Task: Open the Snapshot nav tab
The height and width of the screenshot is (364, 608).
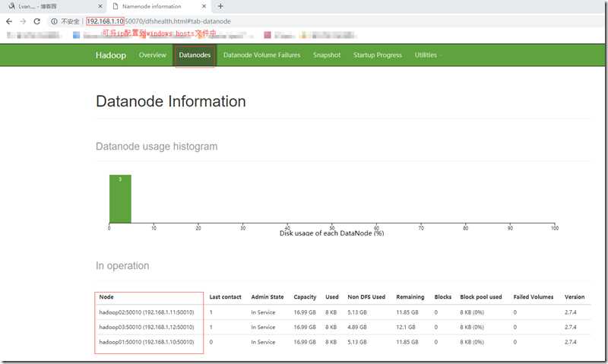Action: [327, 55]
